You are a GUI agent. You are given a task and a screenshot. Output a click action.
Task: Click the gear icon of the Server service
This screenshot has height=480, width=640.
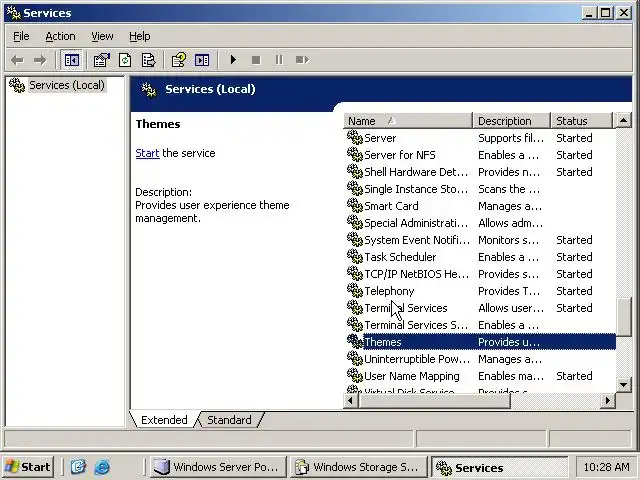click(x=355, y=138)
